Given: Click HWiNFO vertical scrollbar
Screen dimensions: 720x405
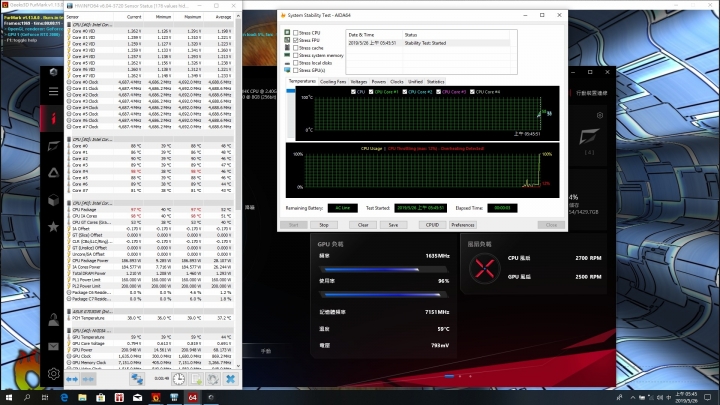Looking at the screenshot, I should coord(238,115).
